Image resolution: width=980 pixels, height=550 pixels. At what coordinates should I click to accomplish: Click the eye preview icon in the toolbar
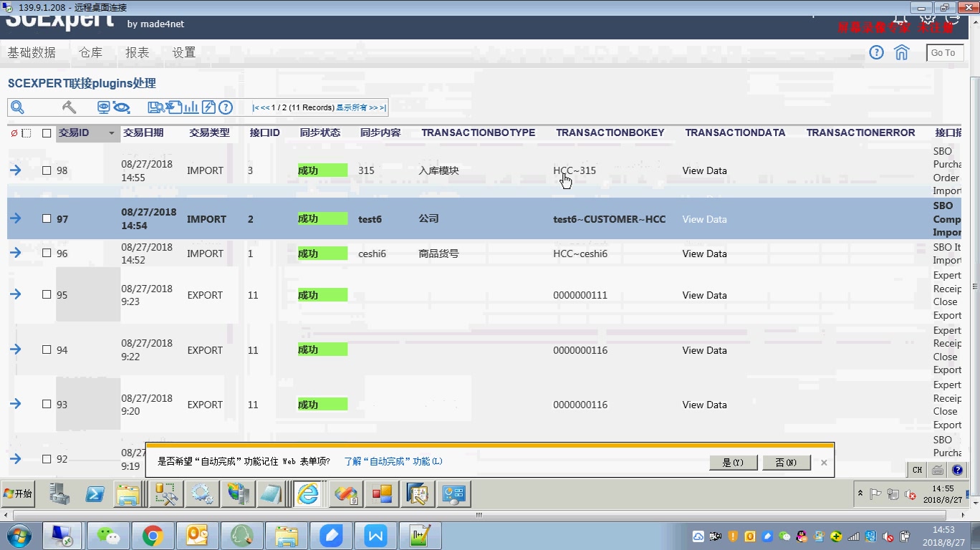tap(122, 106)
